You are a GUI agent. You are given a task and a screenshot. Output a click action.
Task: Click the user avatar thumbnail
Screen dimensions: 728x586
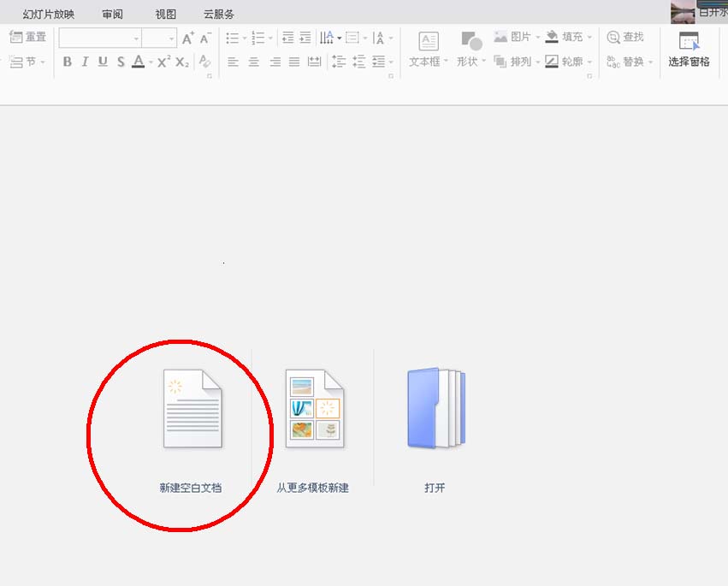[x=683, y=11]
